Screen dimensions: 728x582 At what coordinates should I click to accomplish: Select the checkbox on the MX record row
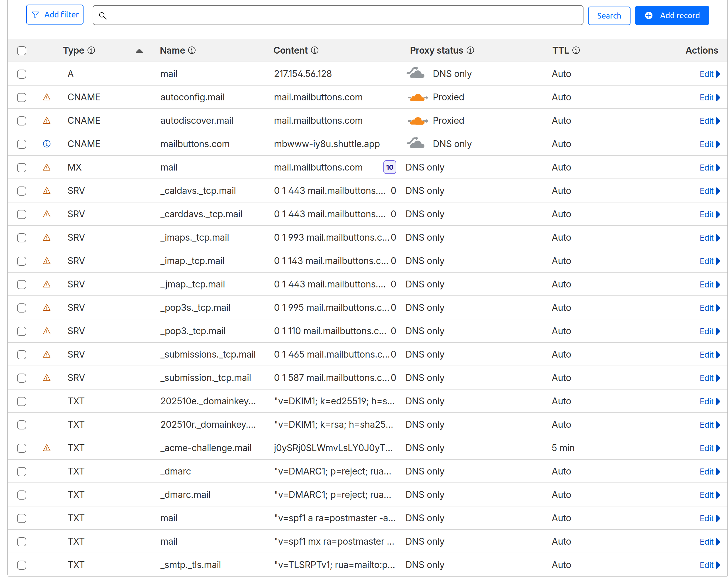(22, 167)
